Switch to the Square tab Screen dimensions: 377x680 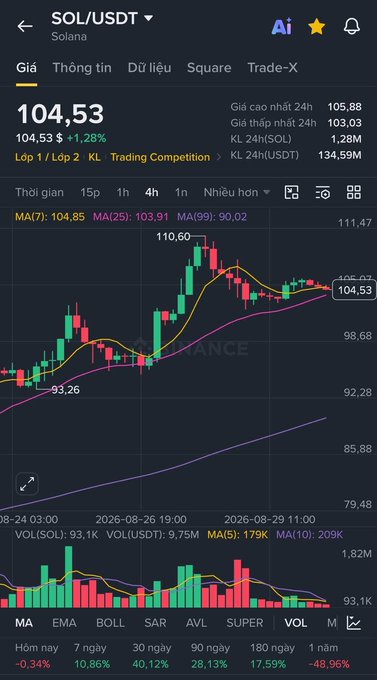point(209,68)
